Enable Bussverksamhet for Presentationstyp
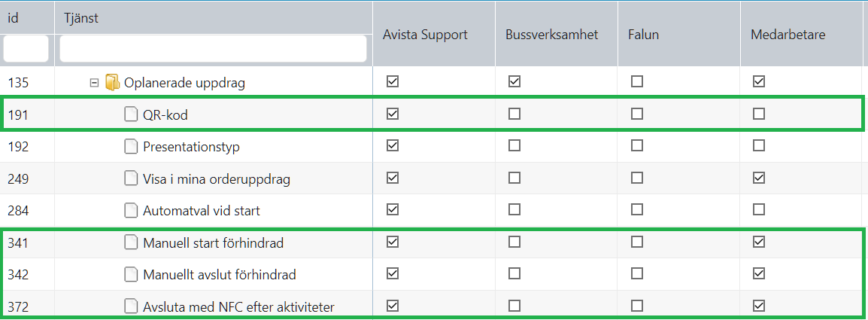 (514, 146)
